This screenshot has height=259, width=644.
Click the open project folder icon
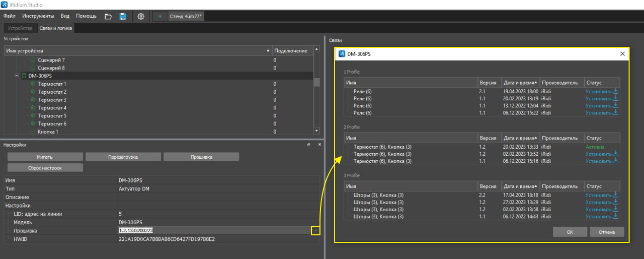tap(108, 16)
